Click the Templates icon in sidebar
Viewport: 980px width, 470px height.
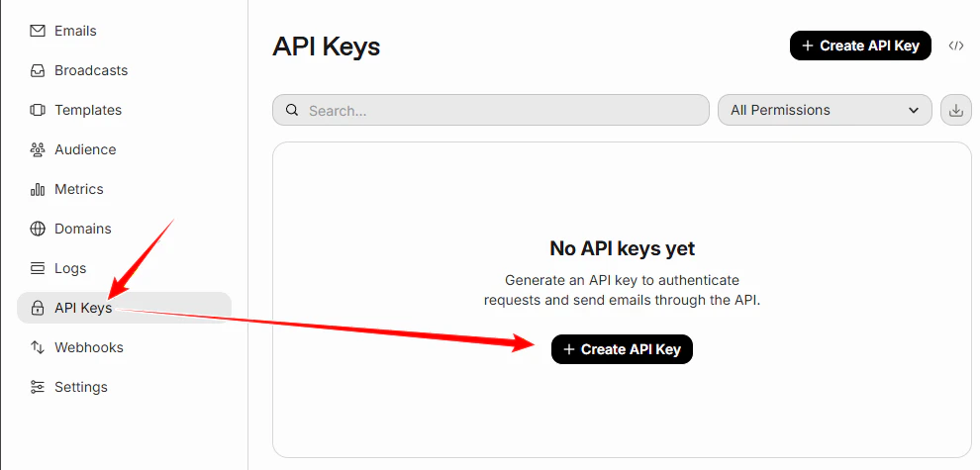coord(38,110)
